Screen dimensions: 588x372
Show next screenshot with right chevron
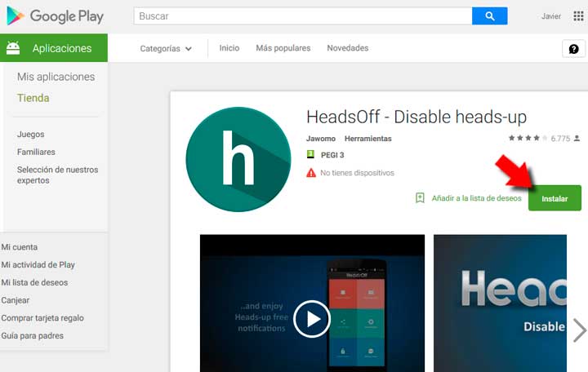pos(579,330)
